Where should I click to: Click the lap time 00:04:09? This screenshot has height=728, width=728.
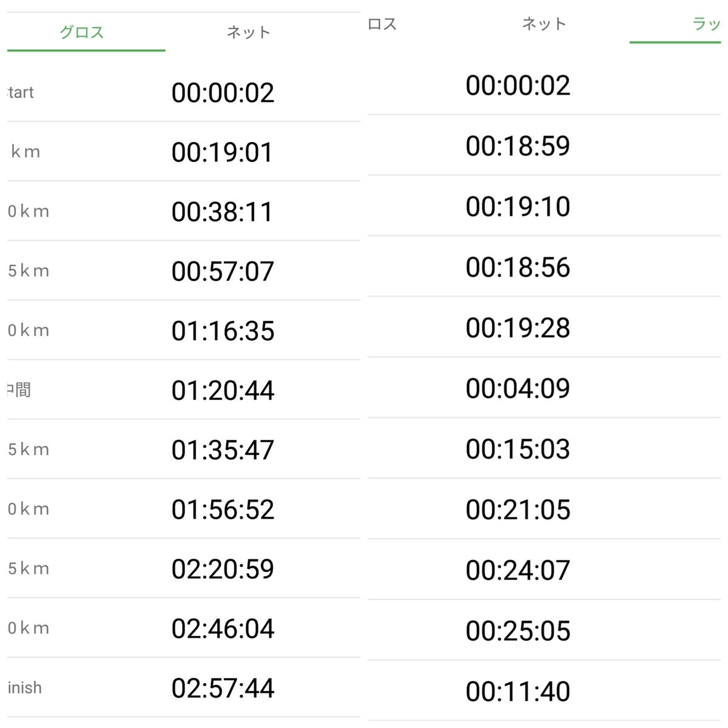[517, 388]
